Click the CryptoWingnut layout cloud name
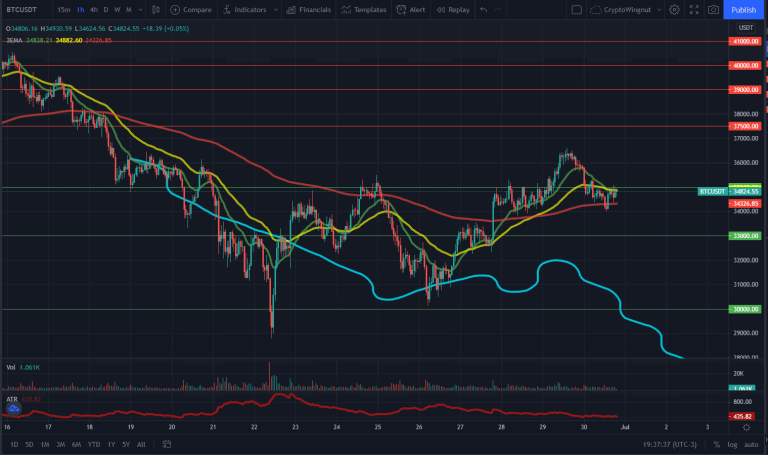 coord(621,9)
